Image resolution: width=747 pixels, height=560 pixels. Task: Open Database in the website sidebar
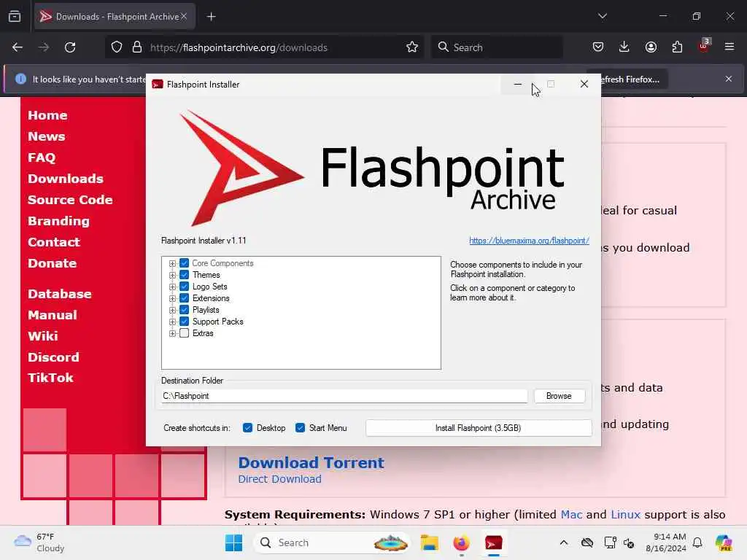click(60, 294)
